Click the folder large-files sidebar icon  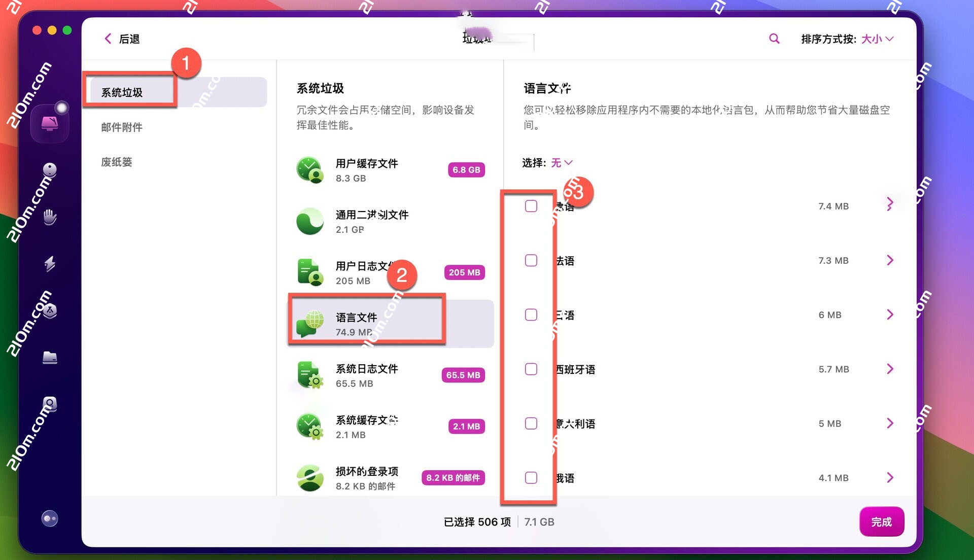coord(49,358)
